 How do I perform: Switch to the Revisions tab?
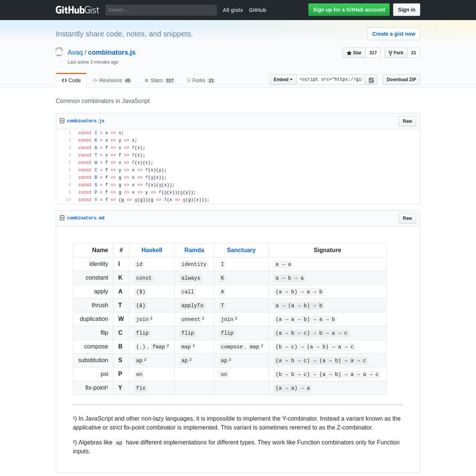point(112,80)
